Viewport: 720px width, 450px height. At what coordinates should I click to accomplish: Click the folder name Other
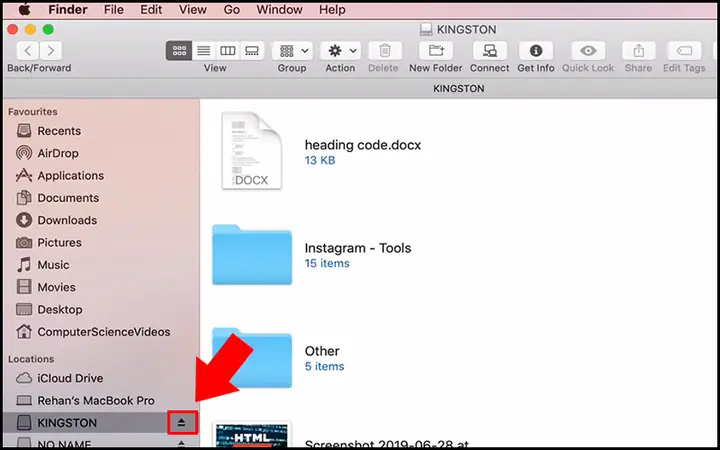click(x=322, y=351)
